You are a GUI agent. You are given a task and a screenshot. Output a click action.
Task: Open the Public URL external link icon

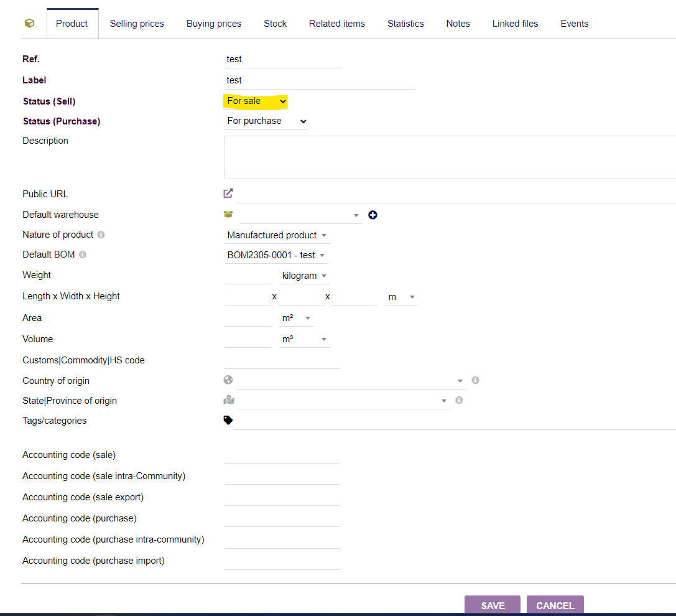click(x=228, y=194)
